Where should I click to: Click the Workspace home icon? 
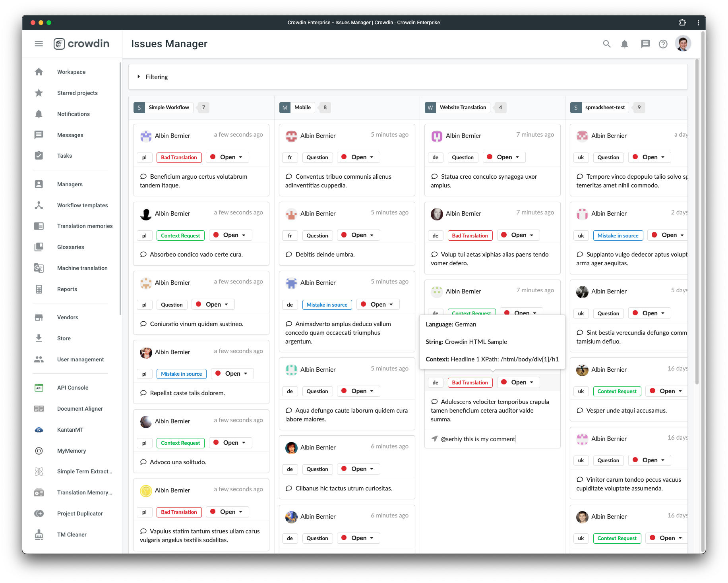tap(39, 72)
